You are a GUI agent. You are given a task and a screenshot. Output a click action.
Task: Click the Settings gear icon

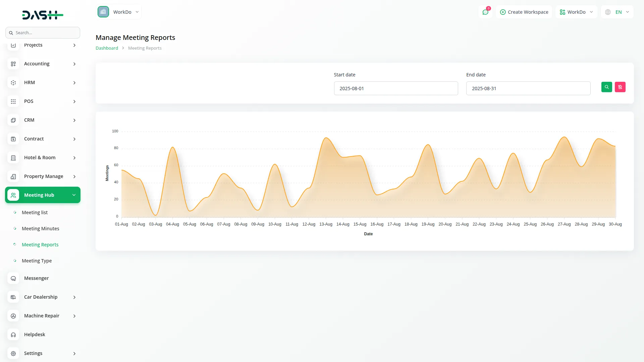pos(13,353)
